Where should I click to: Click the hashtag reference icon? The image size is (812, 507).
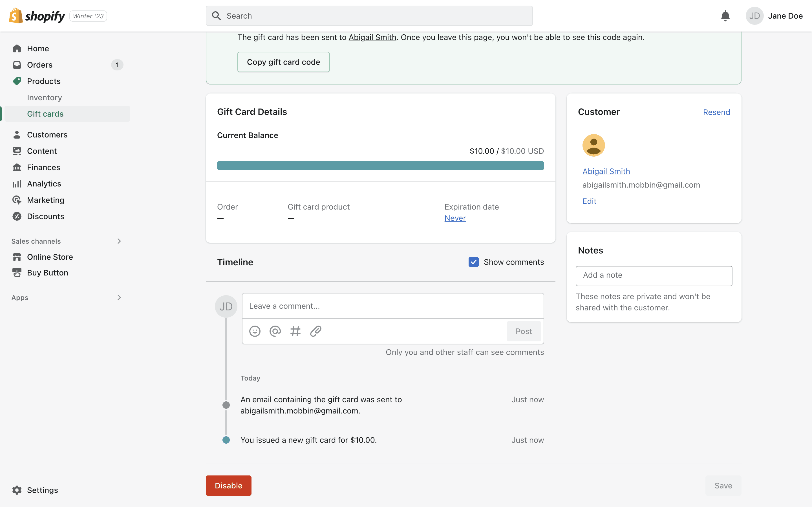(295, 331)
